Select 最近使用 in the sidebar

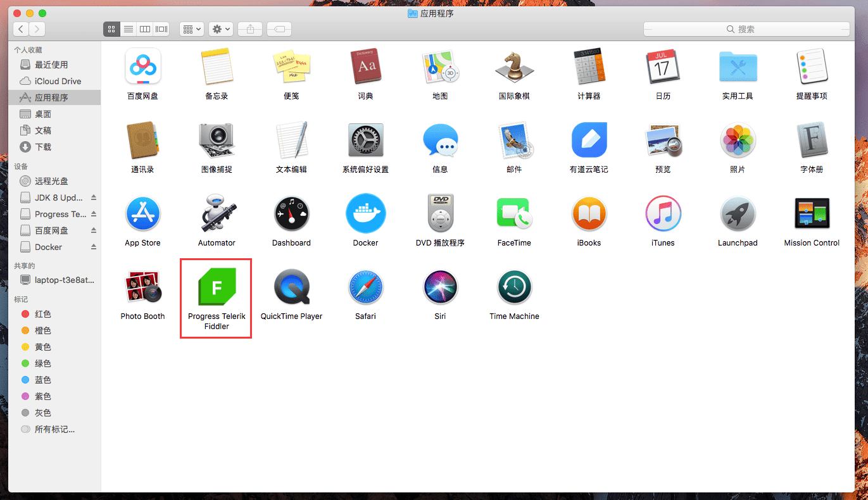click(x=54, y=65)
